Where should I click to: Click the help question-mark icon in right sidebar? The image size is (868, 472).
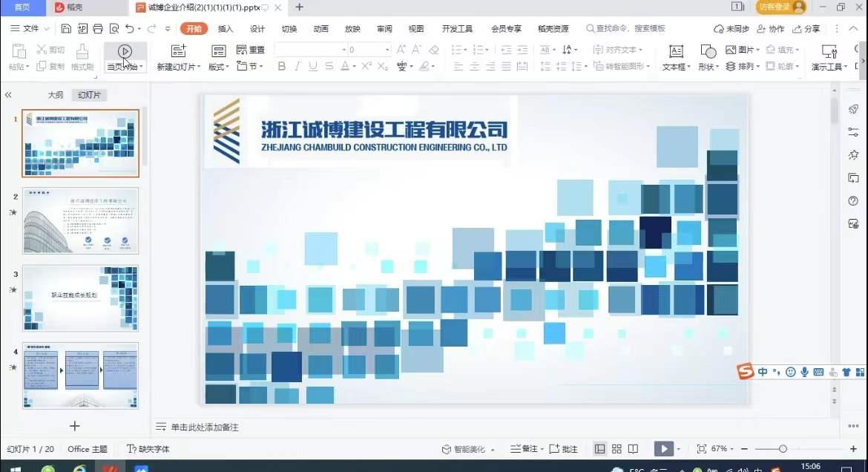pyautogui.click(x=853, y=200)
